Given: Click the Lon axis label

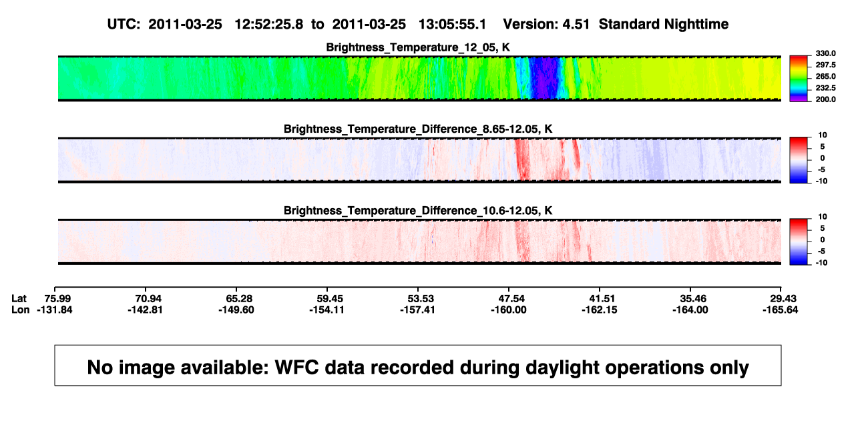Looking at the screenshot, I should pyautogui.click(x=20, y=310).
